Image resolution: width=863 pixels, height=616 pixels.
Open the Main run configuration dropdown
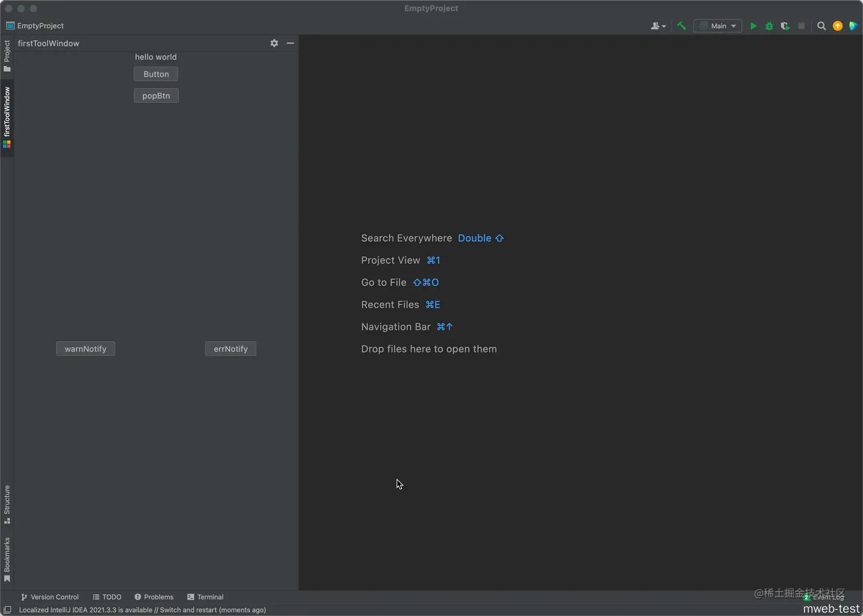[717, 26]
